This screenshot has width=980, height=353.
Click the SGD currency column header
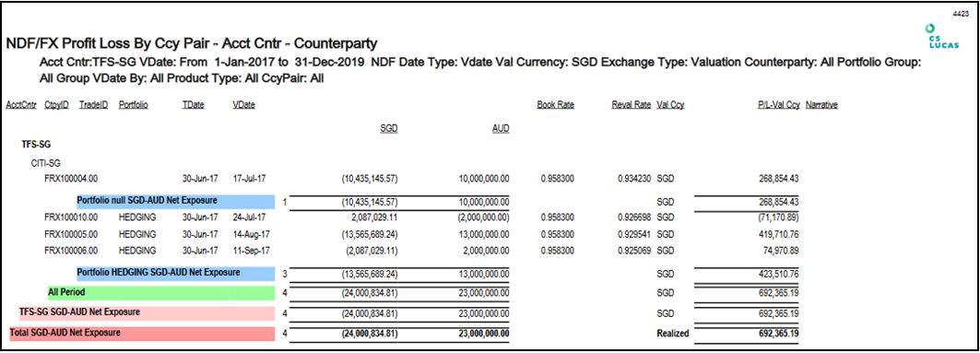[389, 128]
